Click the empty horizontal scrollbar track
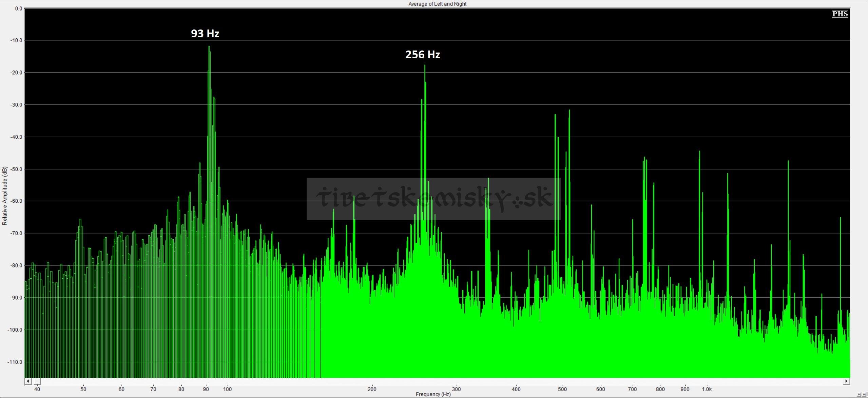 tap(442, 381)
